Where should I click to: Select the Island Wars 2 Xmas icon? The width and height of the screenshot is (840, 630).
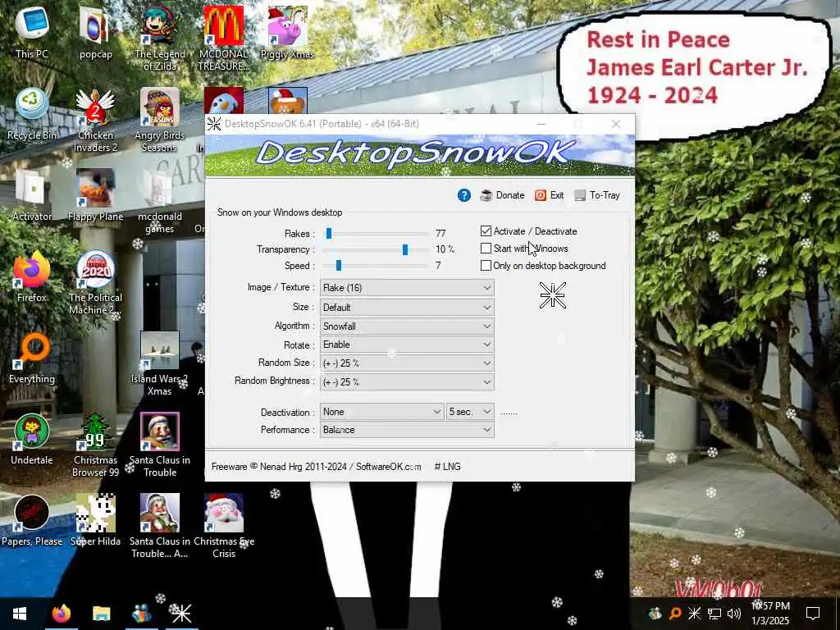160,364
